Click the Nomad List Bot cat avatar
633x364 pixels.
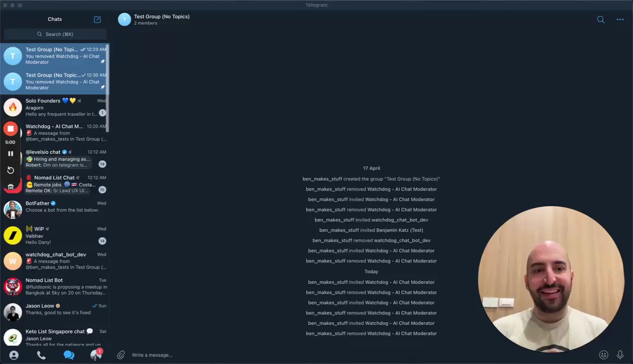(13, 287)
